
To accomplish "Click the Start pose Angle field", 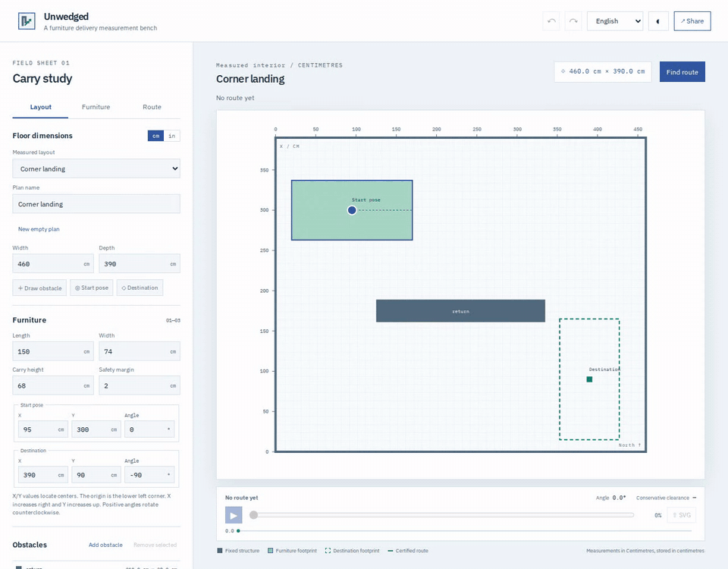I will (149, 429).
